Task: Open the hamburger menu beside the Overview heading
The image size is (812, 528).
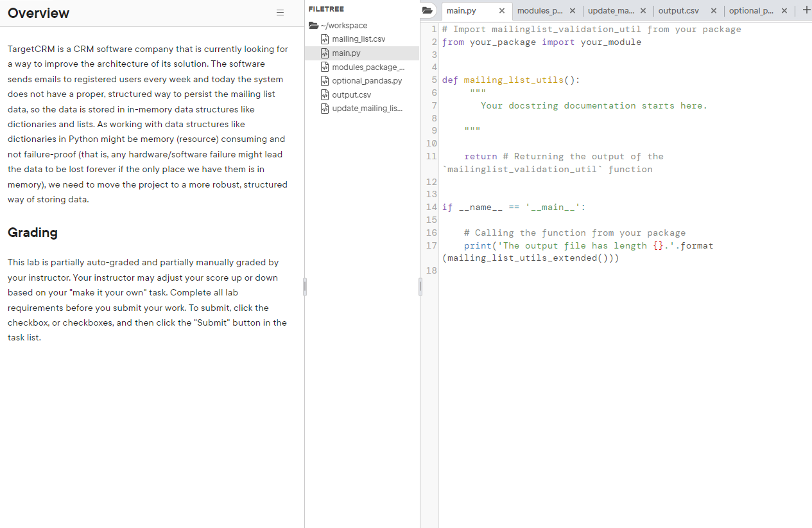Action: tap(280, 12)
